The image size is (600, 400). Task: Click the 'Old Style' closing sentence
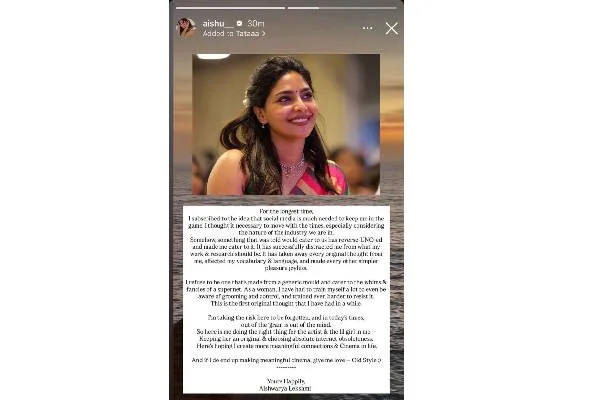point(286,360)
